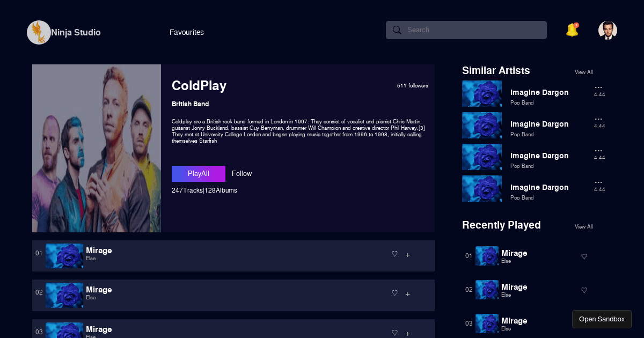Viewport: 644px width, 338px height.
Task: Click the Recently Played heading
Action: coord(501,225)
